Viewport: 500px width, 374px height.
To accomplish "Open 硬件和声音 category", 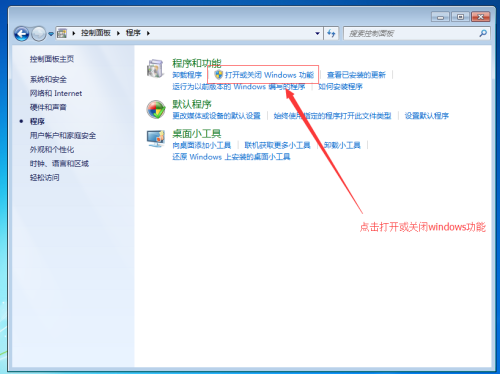I will pyautogui.click(x=48, y=107).
